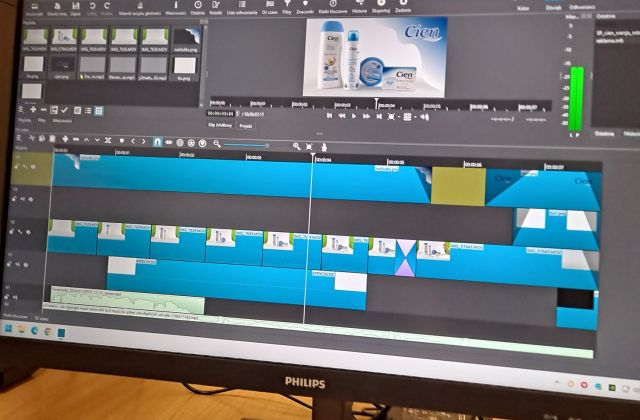
Task: Toggle the timeline ripple mode
Action: (x=180, y=143)
